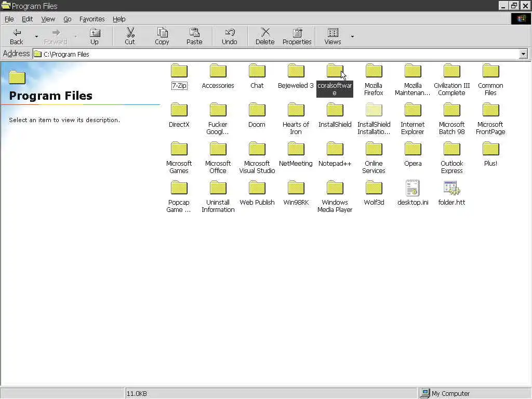Screen dimensions: 532x399
Task: Select the desktop.ini file
Action: [413, 193]
